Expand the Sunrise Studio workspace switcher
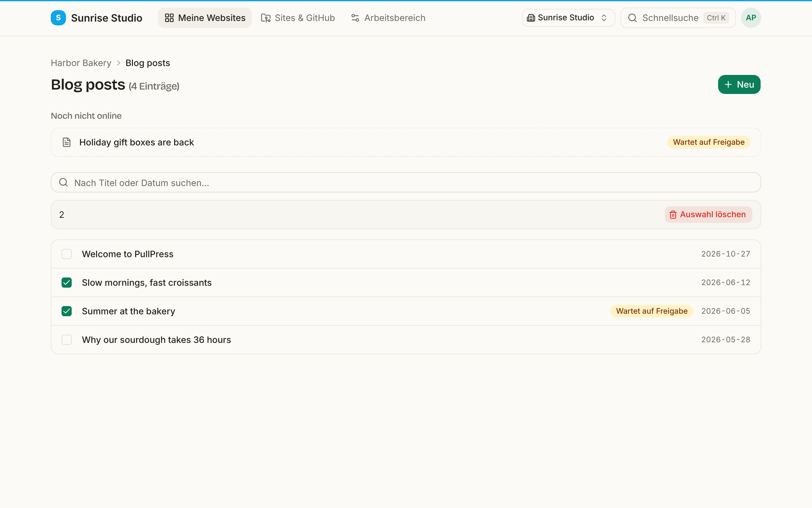Image resolution: width=812 pixels, height=508 pixels. (x=568, y=18)
